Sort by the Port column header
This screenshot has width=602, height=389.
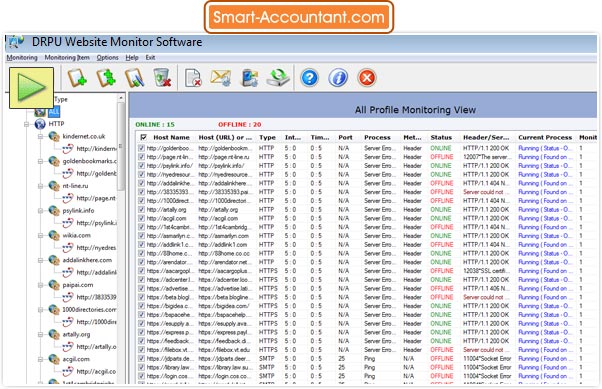[x=345, y=137]
